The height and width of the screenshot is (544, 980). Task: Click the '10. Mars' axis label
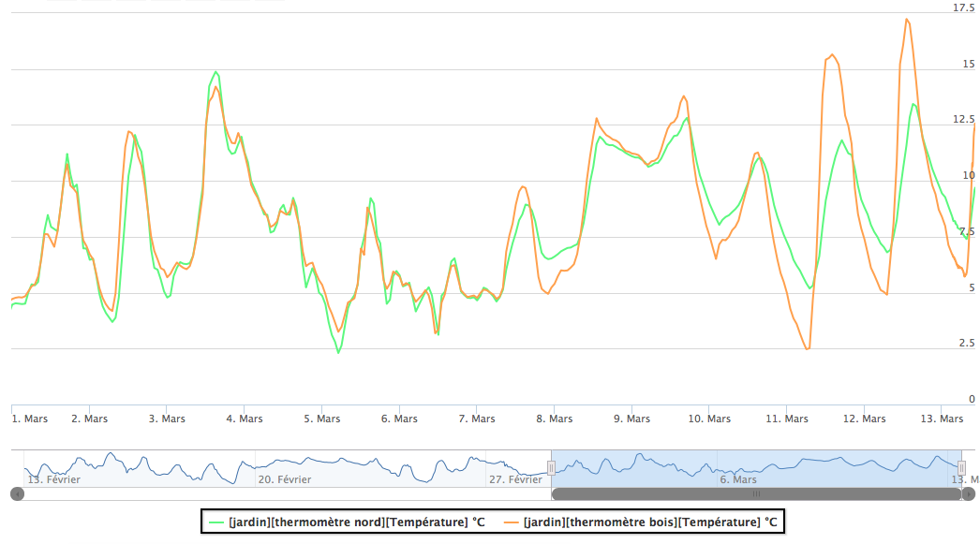[709, 419]
